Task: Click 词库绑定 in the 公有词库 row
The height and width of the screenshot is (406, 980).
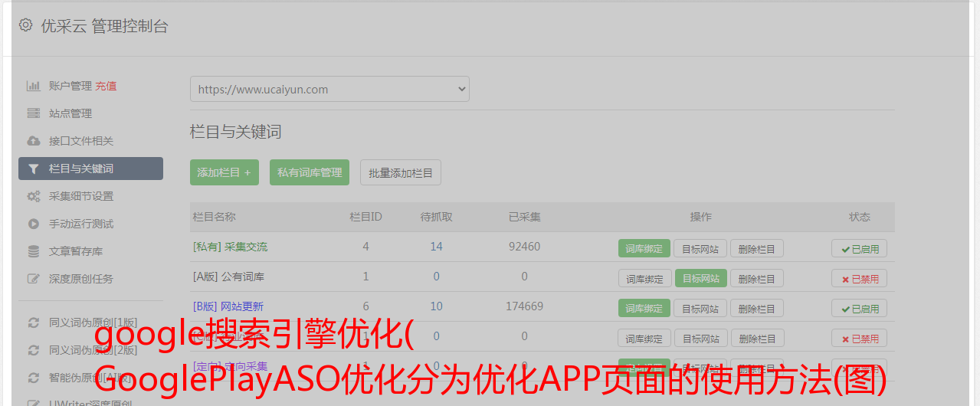Action: (644, 278)
